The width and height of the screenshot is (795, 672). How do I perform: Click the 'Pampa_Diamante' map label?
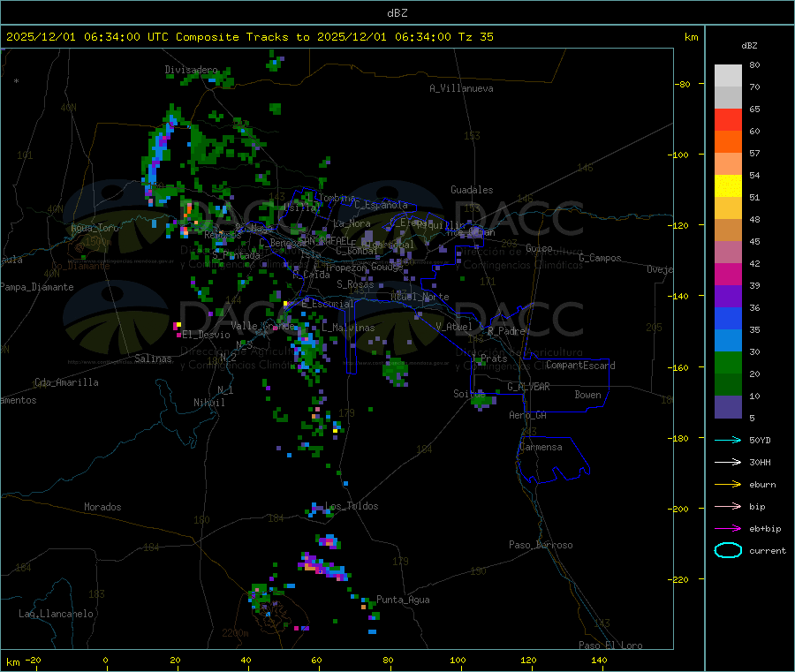tap(37, 287)
